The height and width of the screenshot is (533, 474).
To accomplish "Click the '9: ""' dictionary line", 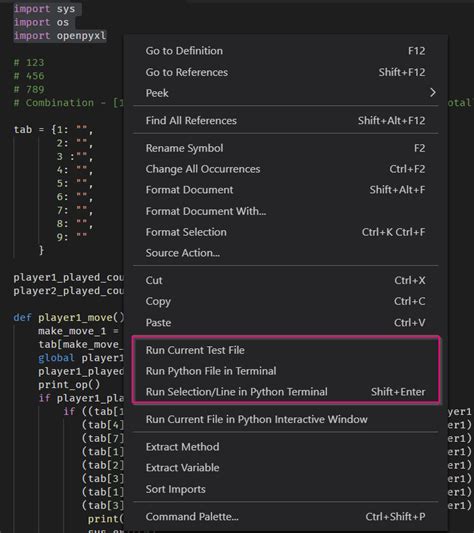I will pyautogui.click(x=72, y=237).
